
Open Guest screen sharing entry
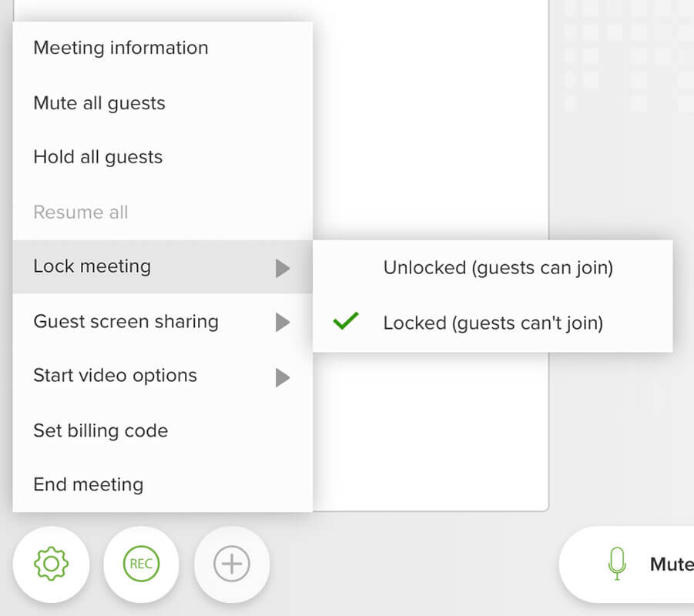pyautogui.click(x=163, y=322)
